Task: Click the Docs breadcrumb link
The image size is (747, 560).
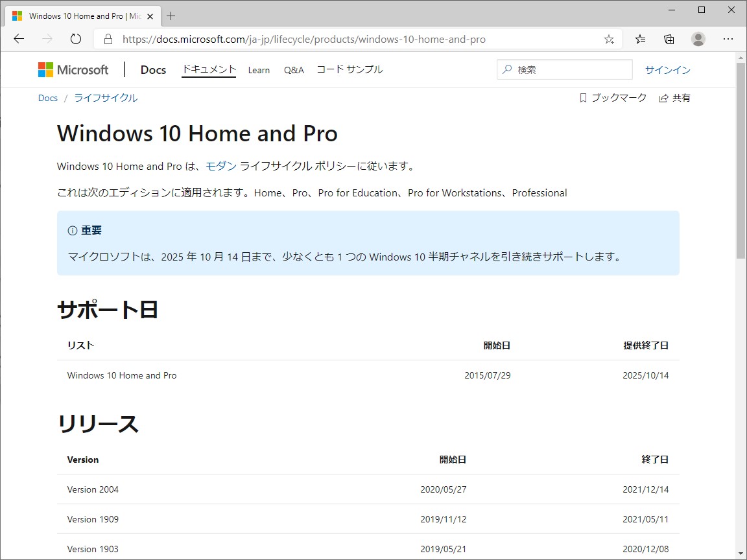Action: click(x=47, y=98)
